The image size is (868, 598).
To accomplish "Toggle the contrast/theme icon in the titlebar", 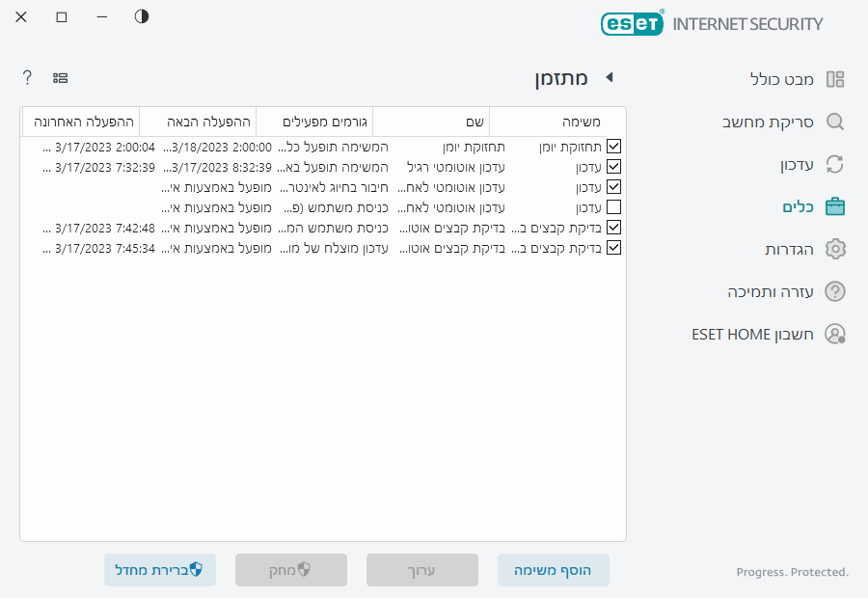I will pos(141,16).
